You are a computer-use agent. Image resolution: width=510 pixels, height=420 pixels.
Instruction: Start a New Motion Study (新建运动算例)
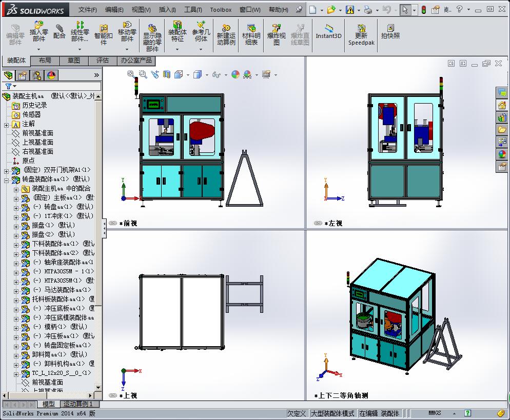(x=226, y=34)
